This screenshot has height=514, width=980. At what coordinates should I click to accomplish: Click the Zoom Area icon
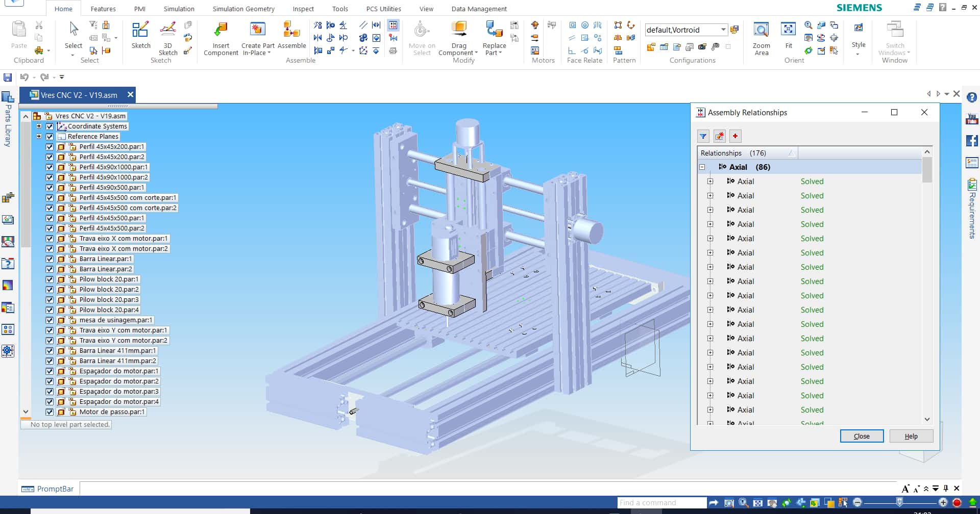click(761, 31)
